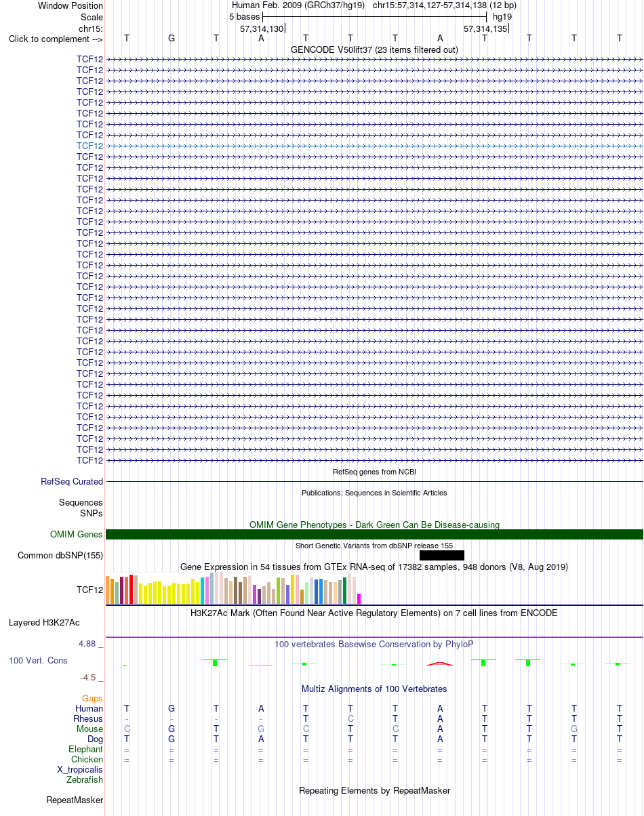The image size is (644, 816).
Task: Click the 57,314,130 ruler position
Action: [262, 28]
